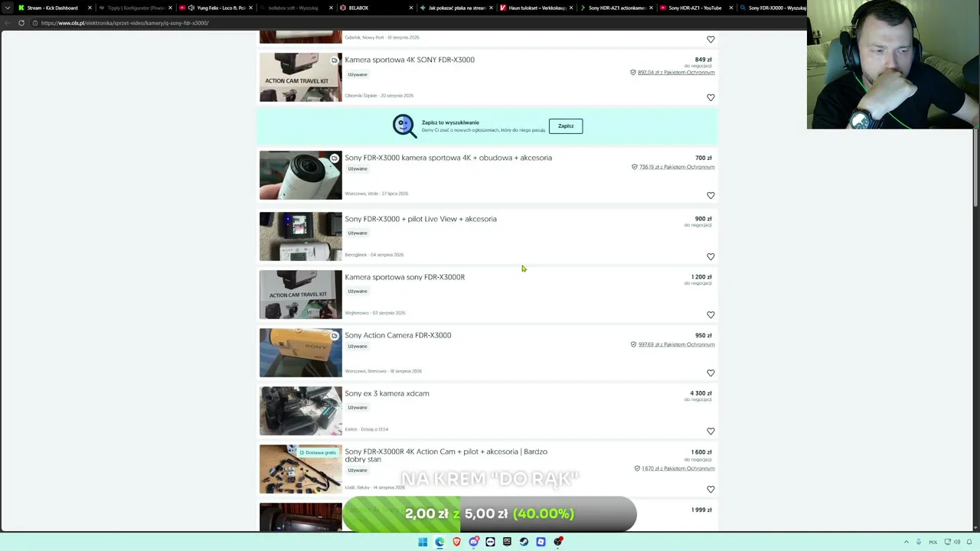
Task: Open the browser tab search dropdown arrow
Action: 8,8
